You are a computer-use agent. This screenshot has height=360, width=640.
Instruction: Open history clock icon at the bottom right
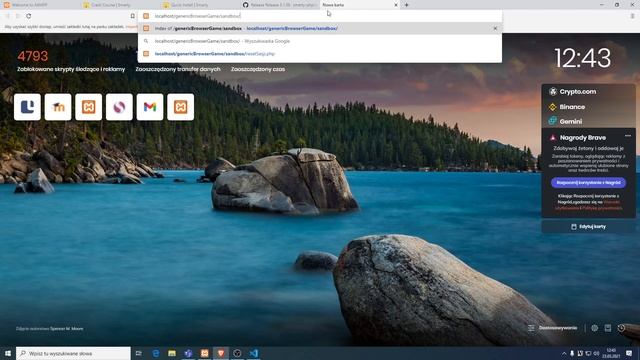coord(621,328)
